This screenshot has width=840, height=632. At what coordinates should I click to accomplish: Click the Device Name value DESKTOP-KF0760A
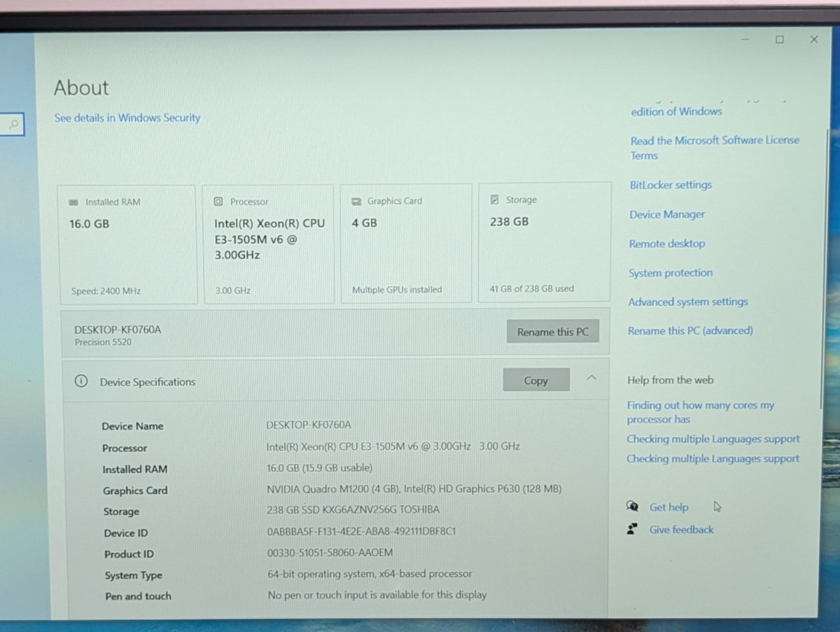[x=308, y=424]
